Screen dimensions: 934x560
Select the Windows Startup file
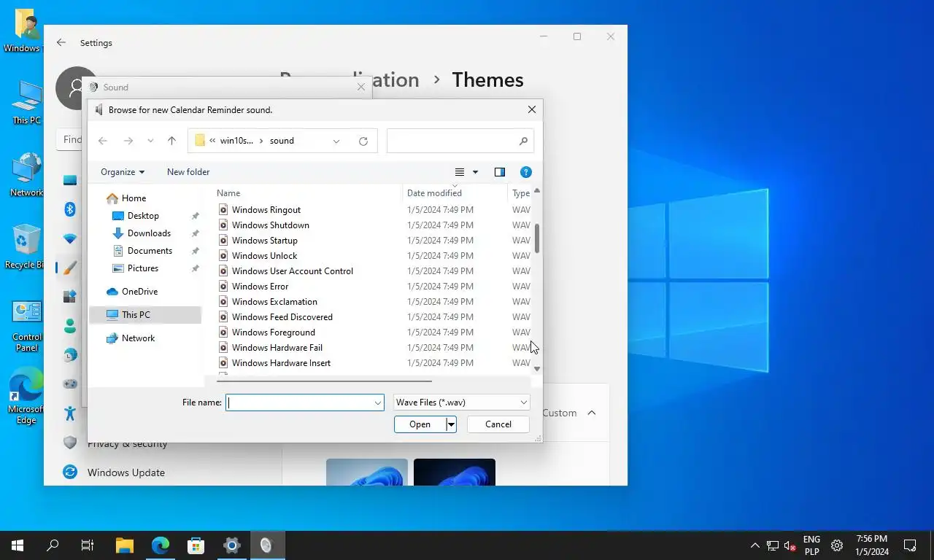[x=264, y=241]
